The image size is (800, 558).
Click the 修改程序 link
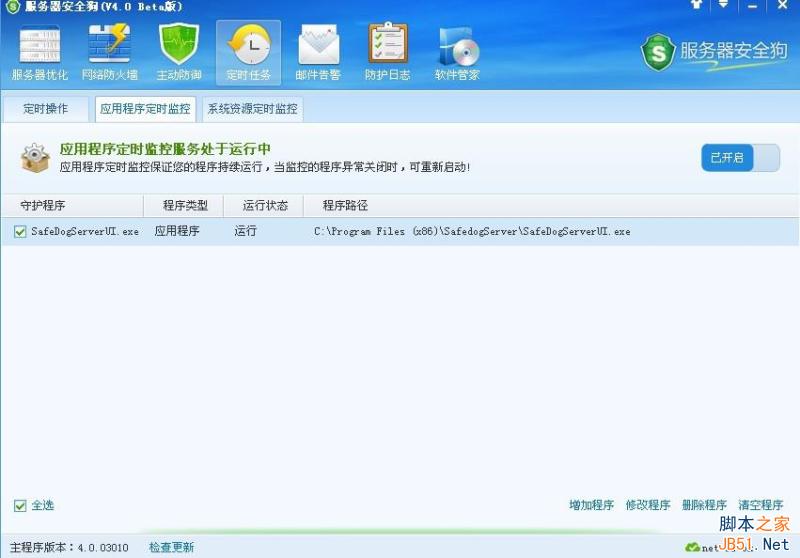[648, 505]
